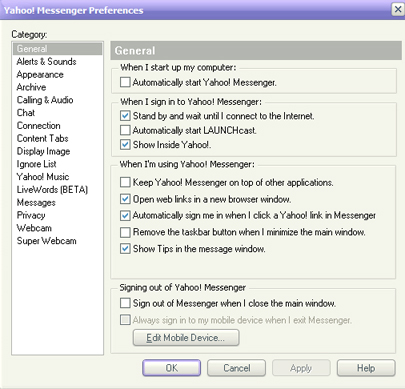Close the Preferences dialog with X
This screenshot has height=389, width=405.
(x=398, y=9)
